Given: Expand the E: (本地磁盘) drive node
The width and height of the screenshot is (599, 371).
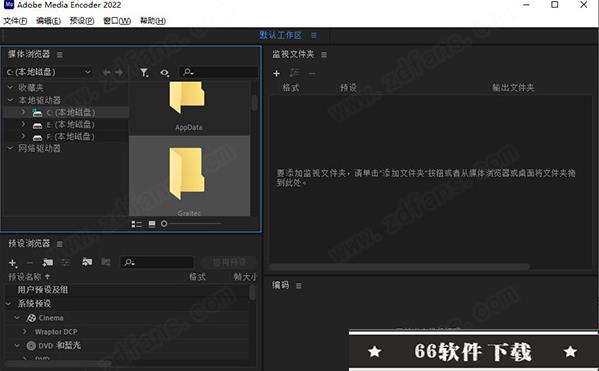Looking at the screenshot, I should tap(23, 124).
